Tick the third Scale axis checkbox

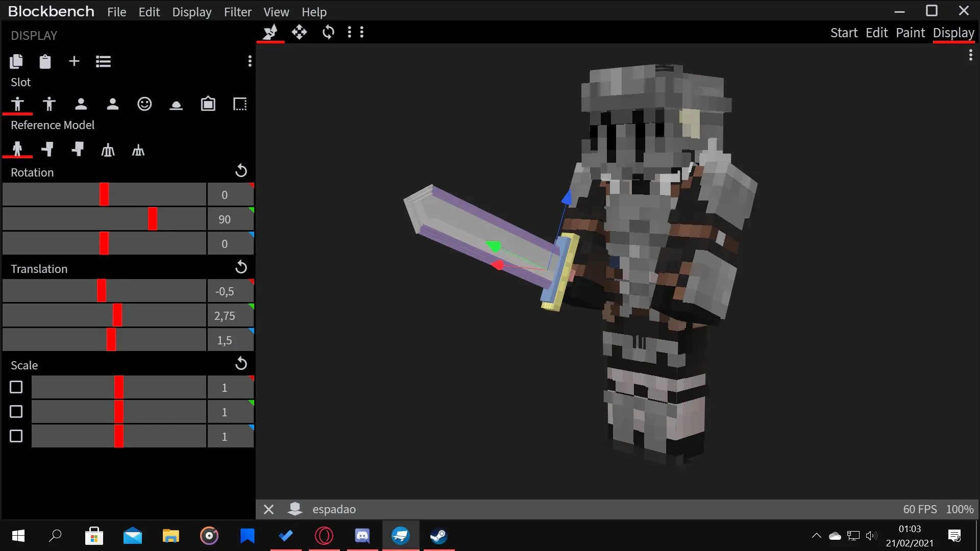pyautogui.click(x=16, y=436)
